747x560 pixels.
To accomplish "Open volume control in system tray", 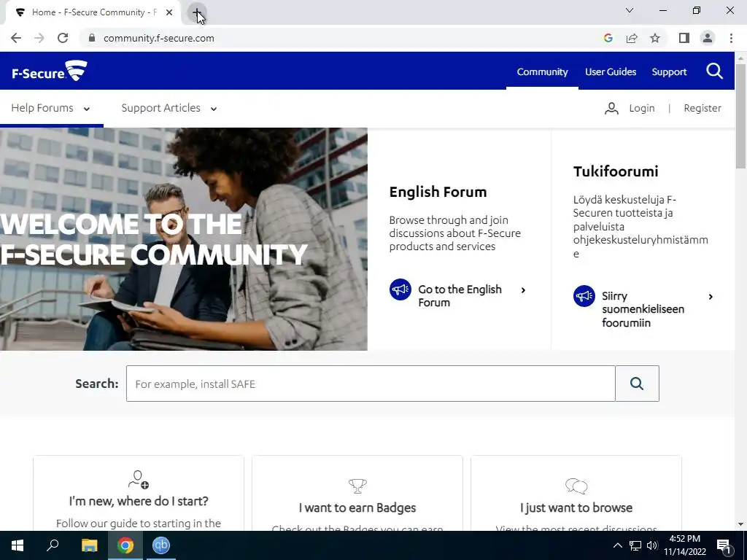I will [x=652, y=545].
